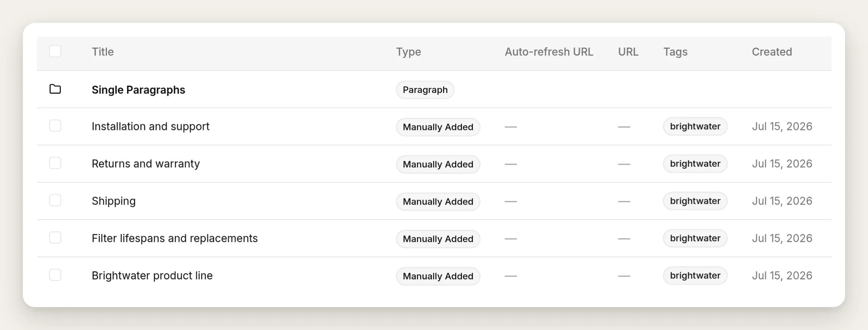Viewport: 868px width, 330px height.
Task: Open the Single Paragraphs folder title
Action: coord(138,90)
